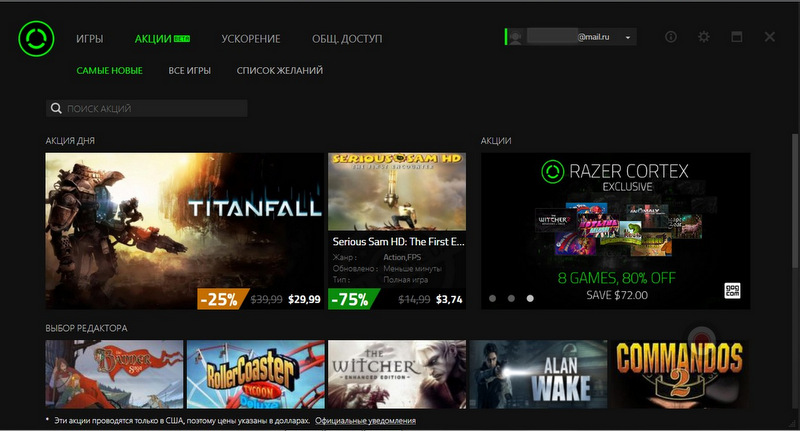
Task: Click the $29,99 Titanfall price
Action: pos(304,299)
